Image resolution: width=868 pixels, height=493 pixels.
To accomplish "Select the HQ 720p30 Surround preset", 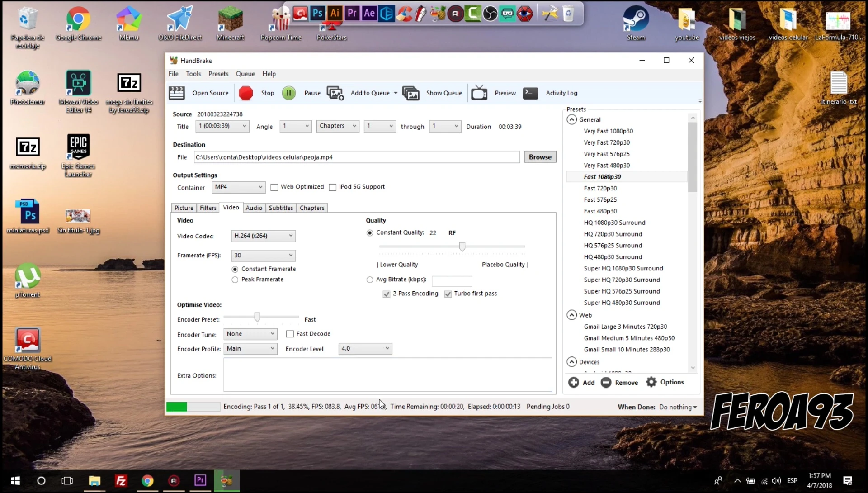I will click(613, 234).
